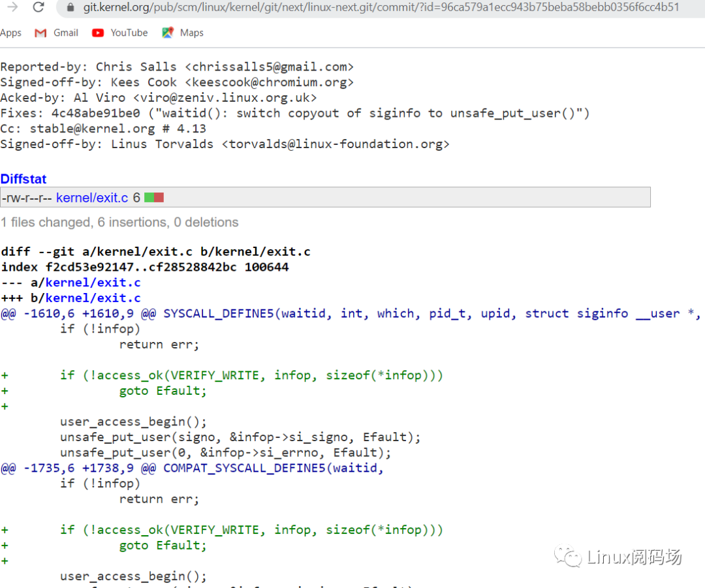Click the unsafe_put_user signo line
Screen dimensions: 705x588
coord(240,437)
